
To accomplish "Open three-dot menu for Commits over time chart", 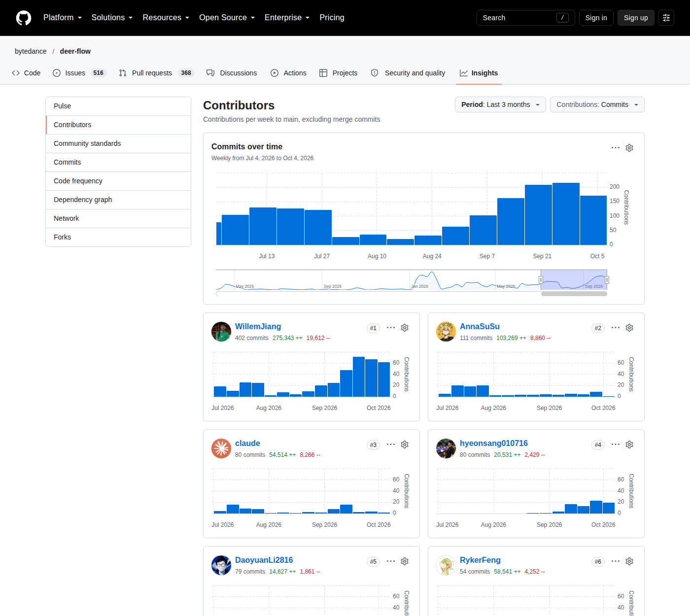I will 616,148.
